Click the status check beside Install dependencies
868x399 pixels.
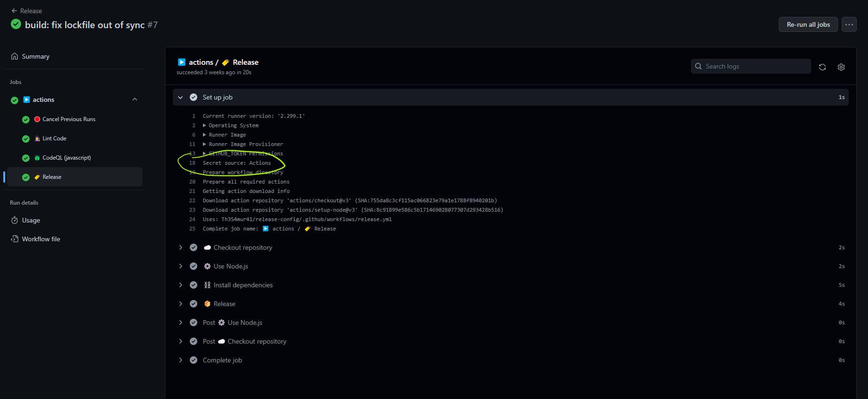[194, 285]
